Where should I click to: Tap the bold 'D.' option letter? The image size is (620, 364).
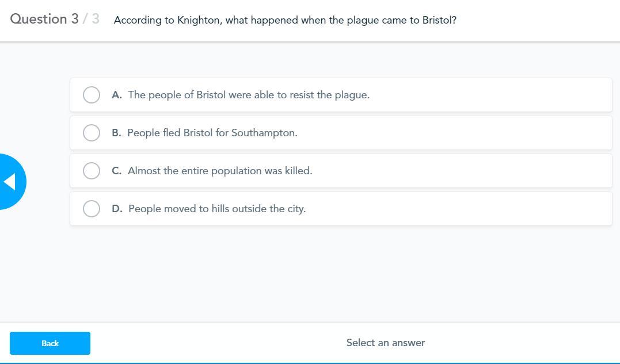pos(117,209)
